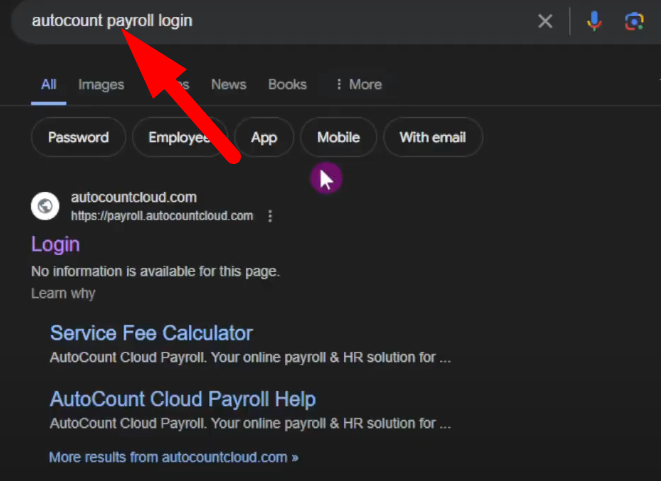This screenshot has height=481, width=661.
Task: Open the Service Fee Calculator sitelink
Action: 151,333
